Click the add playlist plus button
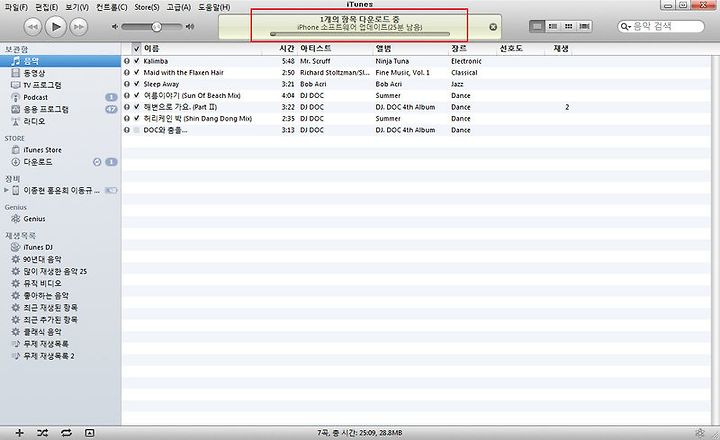 click(19, 433)
